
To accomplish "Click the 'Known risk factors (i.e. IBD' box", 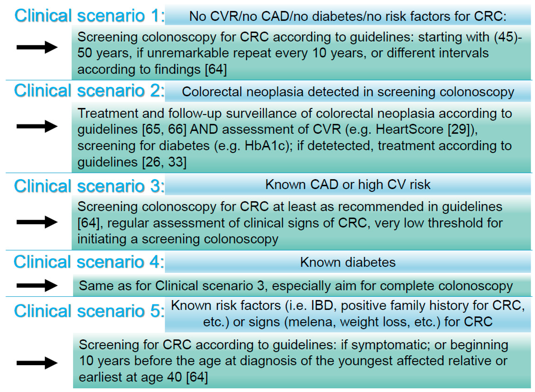I will pos(348,314).
